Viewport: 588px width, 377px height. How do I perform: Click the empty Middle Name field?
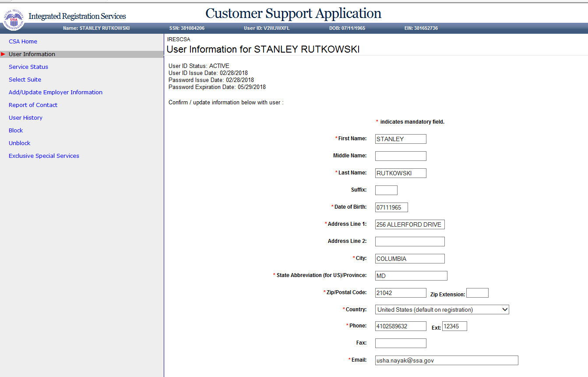[401, 156]
